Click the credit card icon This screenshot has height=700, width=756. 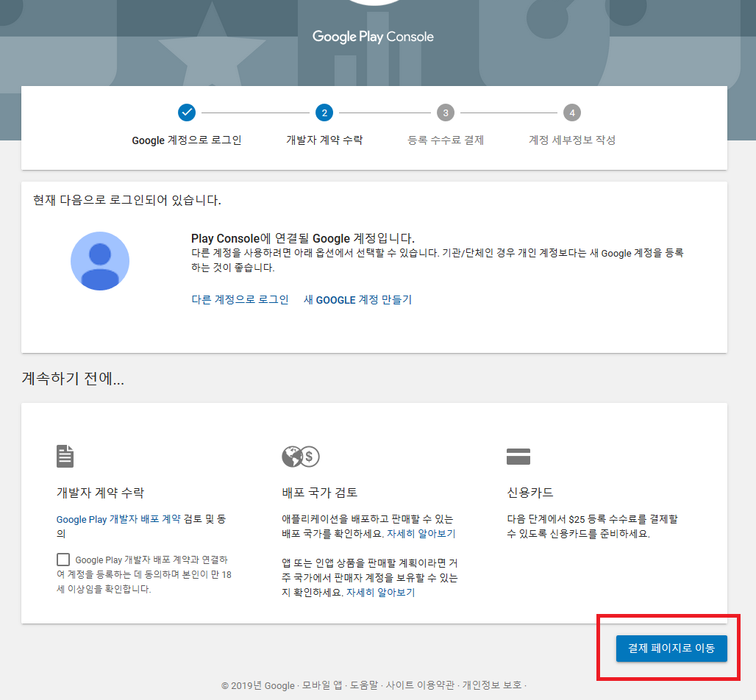(x=518, y=457)
